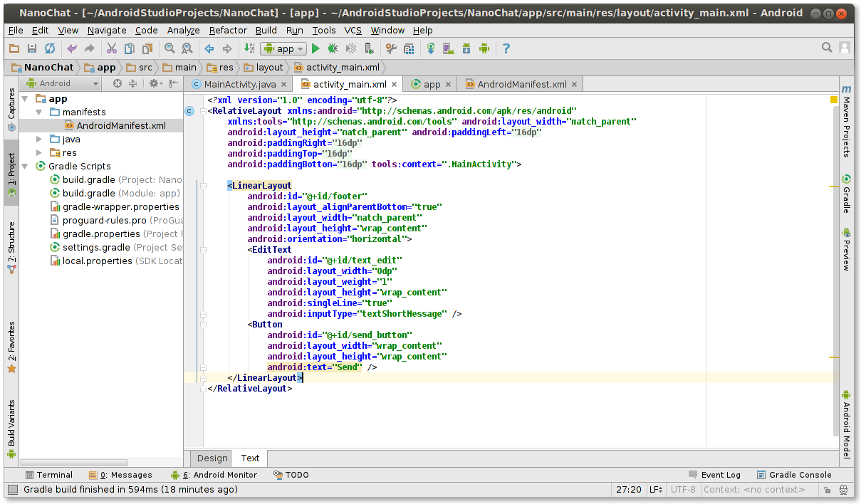This screenshot has width=861, height=504.
Task: Open Project Structure icon
Action: (409, 48)
